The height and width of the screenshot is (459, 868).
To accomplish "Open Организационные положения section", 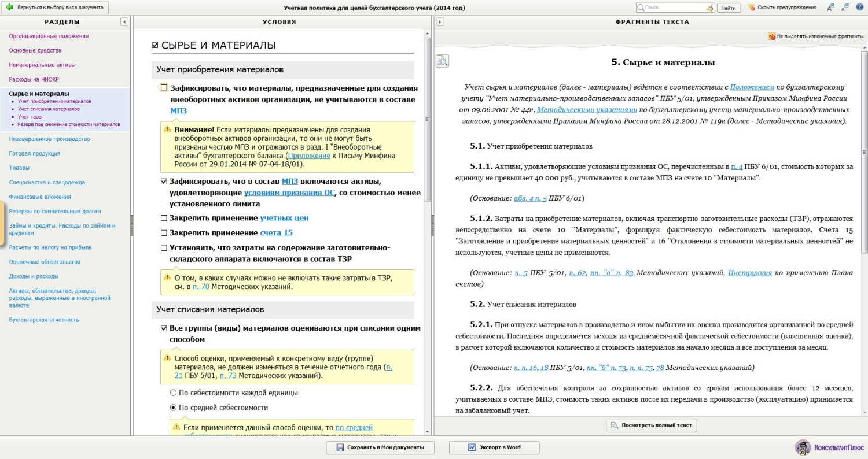I will click(x=49, y=36).
